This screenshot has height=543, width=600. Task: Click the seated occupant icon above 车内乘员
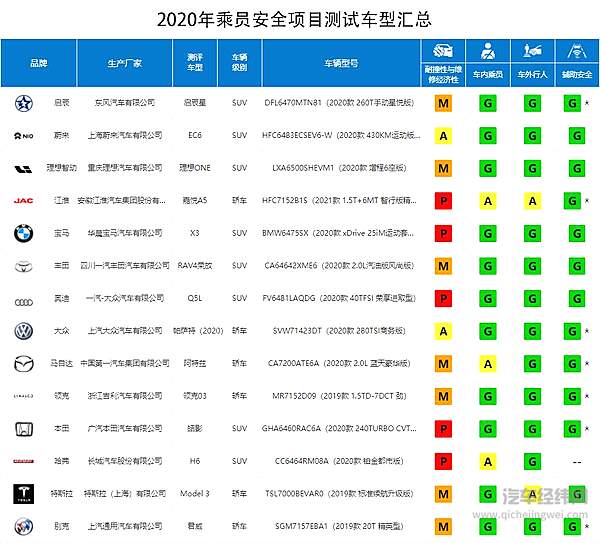(x=488, y=51)
